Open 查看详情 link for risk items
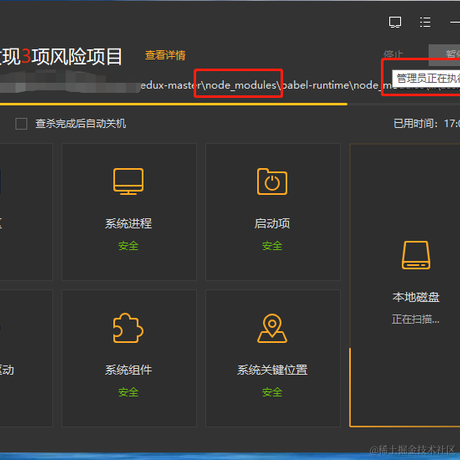This screenshot has width=460, height=460. click(x=165, y=55)
